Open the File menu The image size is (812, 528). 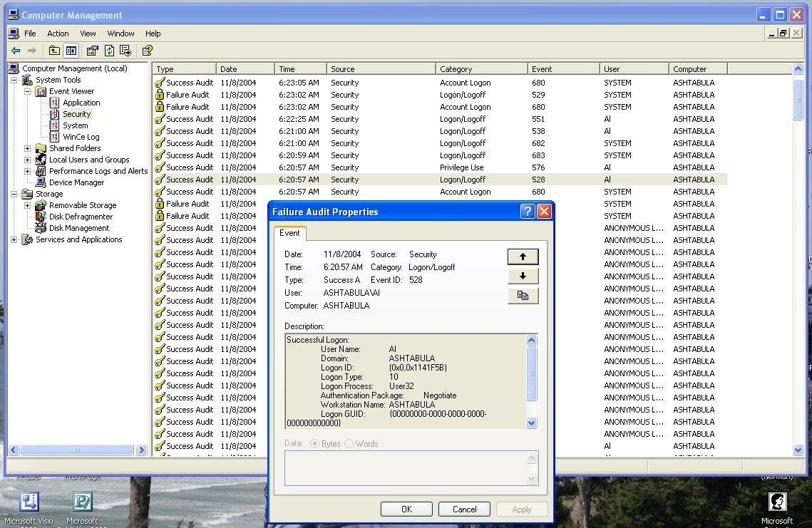[30, 33]
